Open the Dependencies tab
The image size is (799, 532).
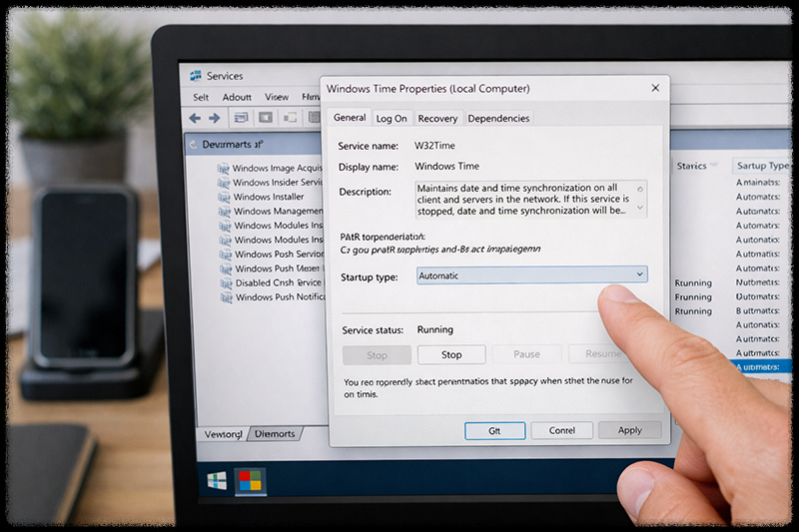pos(498,119)
